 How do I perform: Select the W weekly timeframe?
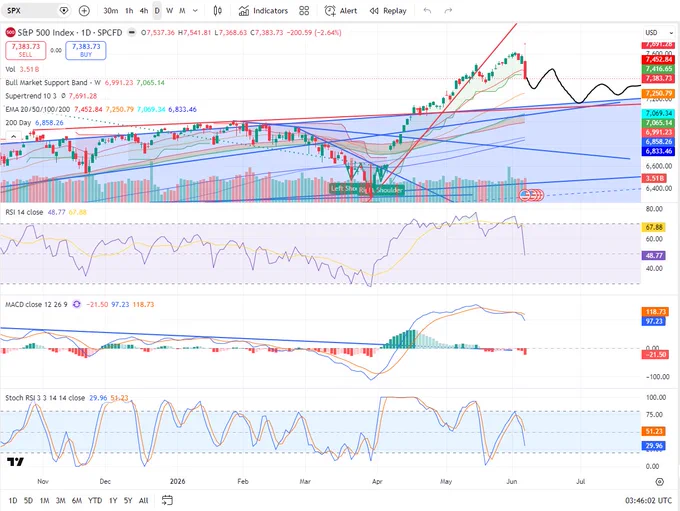pyautogui.click(x=170, y=10)
